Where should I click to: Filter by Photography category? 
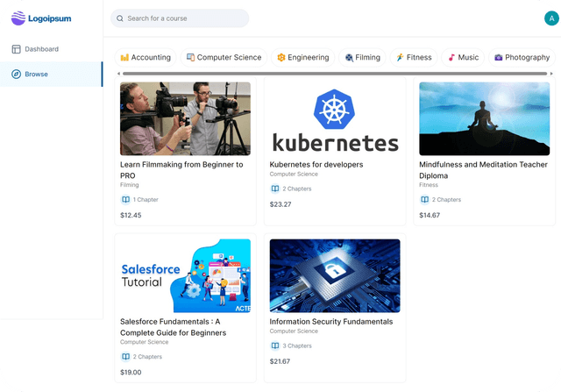coord(522,57)
